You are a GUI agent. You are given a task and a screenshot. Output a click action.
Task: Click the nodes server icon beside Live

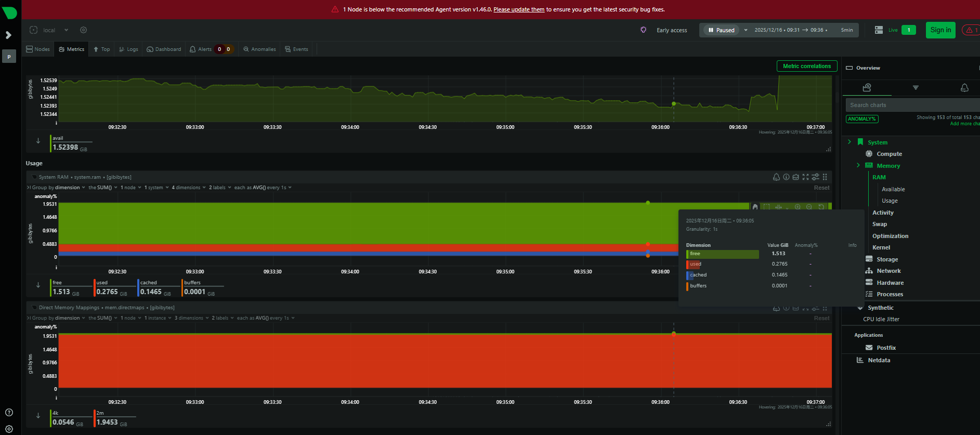(879, 30)
